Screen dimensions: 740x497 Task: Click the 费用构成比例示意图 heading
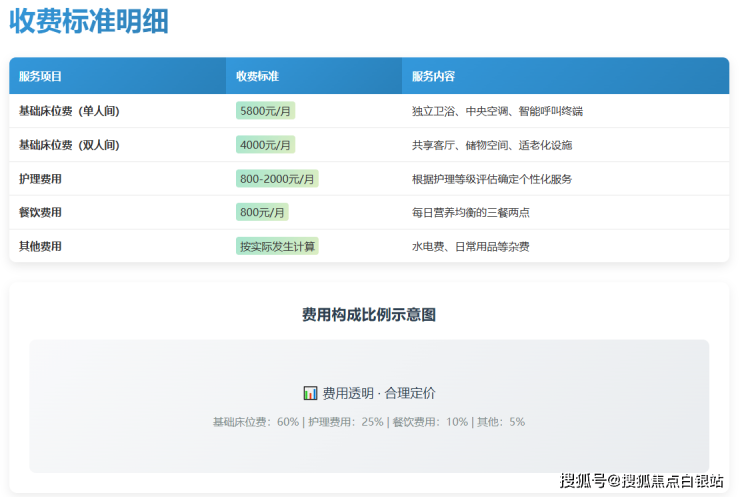pyautogui.click(x=369, y=314)
